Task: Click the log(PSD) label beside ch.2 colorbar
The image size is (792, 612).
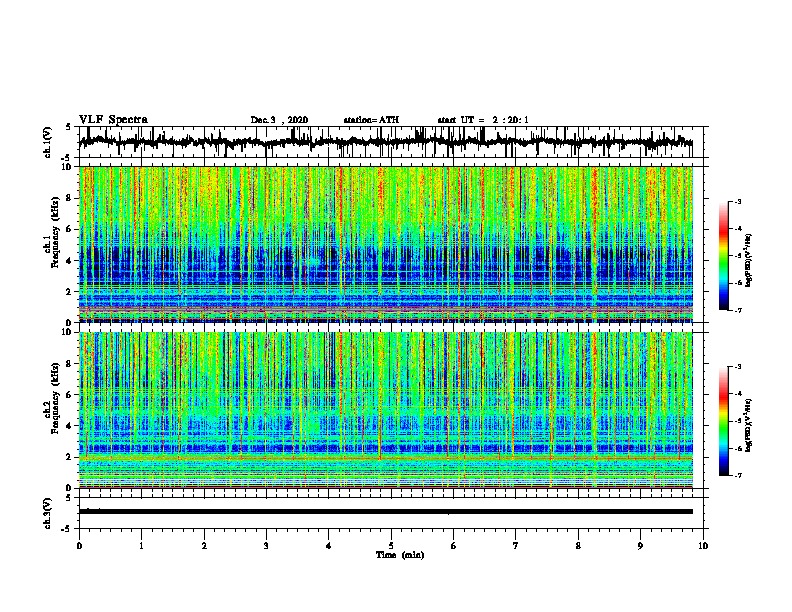Action: coord(749,425)
